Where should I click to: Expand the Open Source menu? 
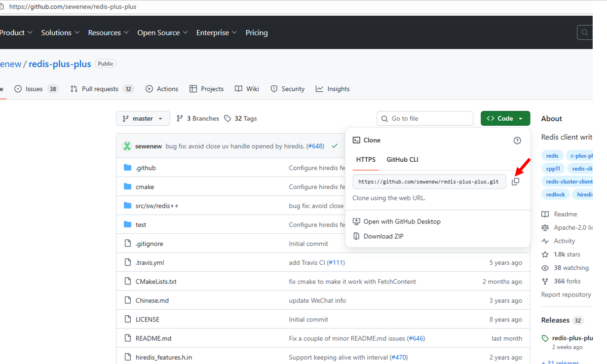tap(163, 33)
